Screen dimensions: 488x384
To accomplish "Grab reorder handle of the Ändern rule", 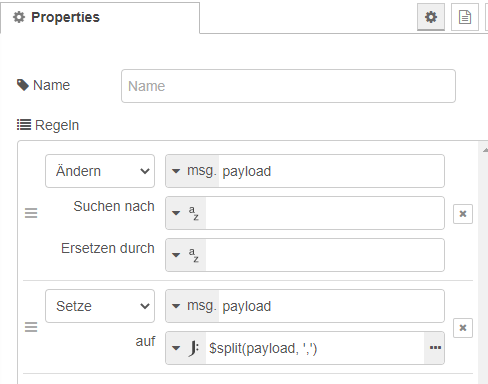I will click(x=31, y=213).
